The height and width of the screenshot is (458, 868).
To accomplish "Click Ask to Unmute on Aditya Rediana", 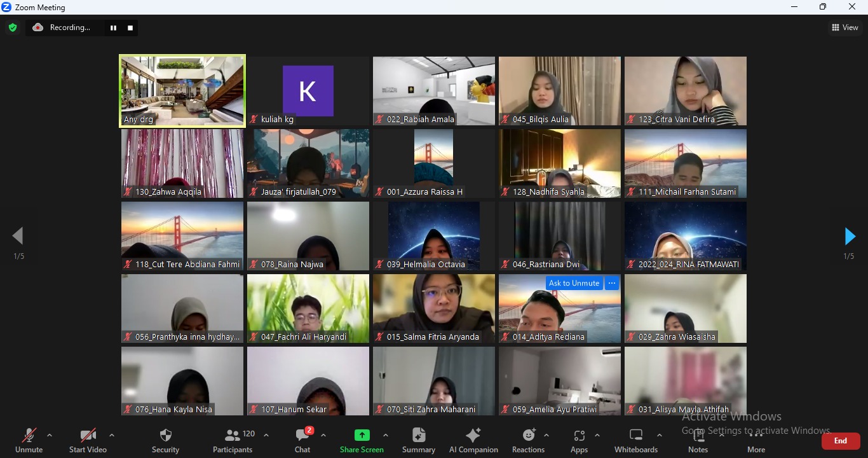I will coord(574,283).
